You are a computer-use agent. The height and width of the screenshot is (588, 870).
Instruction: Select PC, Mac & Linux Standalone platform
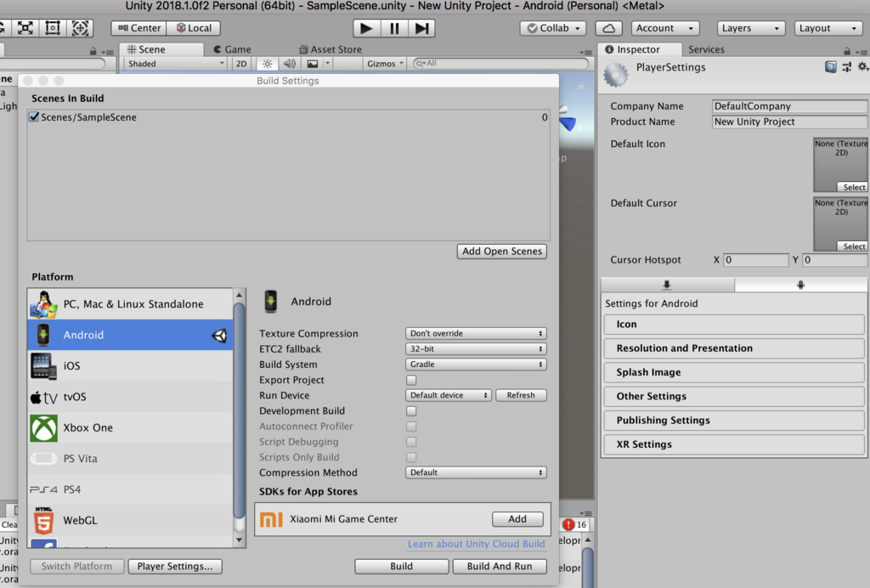pyautogui.click(x=130, y=304)
